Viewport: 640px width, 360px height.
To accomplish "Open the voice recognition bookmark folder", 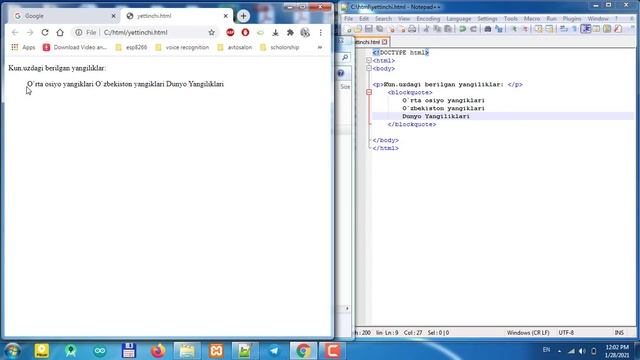I will click(x=182, y=47).
